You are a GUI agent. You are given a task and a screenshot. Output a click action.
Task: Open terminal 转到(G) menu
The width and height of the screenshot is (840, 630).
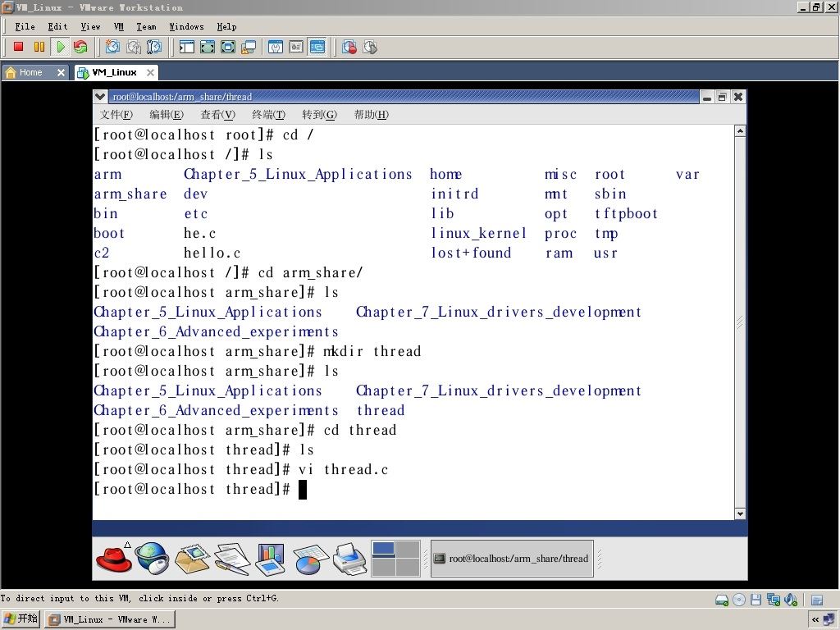[319, 114]
